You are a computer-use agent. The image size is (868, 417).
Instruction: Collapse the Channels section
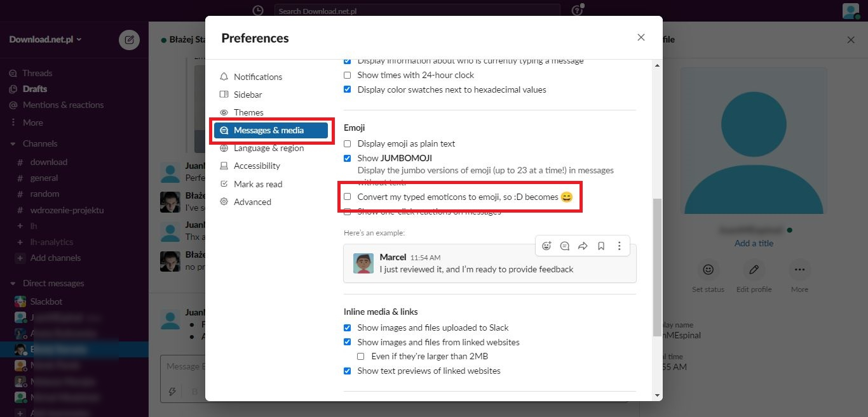pyautogui.click(x=13, y=144)
